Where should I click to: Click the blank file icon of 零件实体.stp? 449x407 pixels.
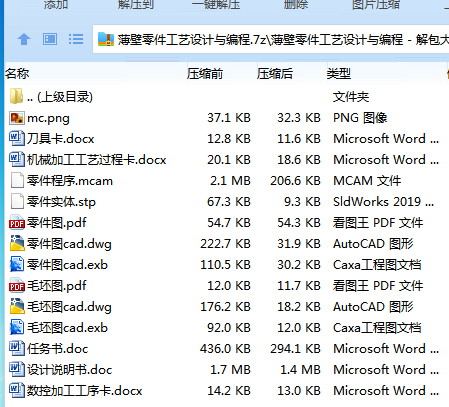[17, 202]
